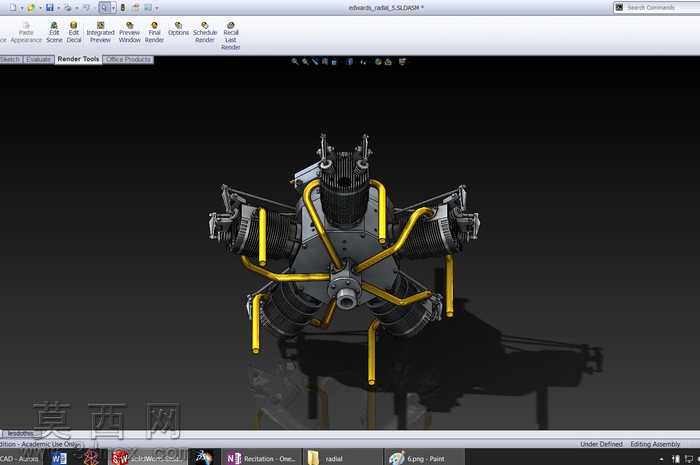The height and width of the screenshot is (465, 700).
Task: Click the Search Commands field
Action: [656, 7]
